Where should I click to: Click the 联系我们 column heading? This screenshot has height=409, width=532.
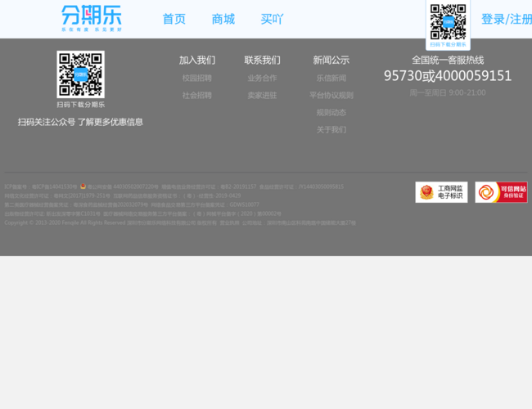262,60
